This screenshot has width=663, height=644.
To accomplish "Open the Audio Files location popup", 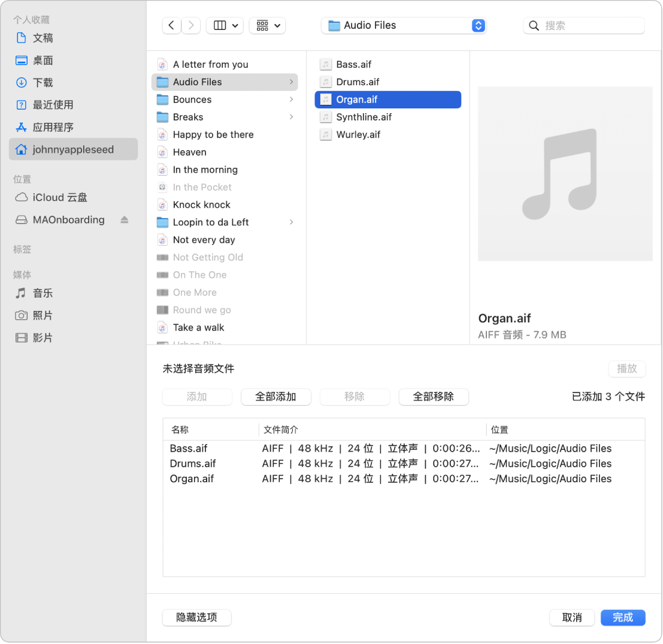I will pos(404,25).
